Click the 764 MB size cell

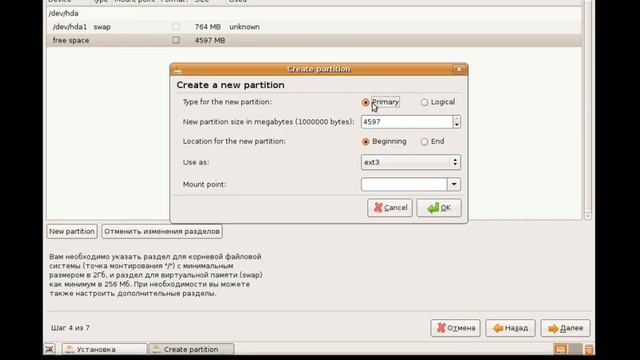(x=208, y=27)
